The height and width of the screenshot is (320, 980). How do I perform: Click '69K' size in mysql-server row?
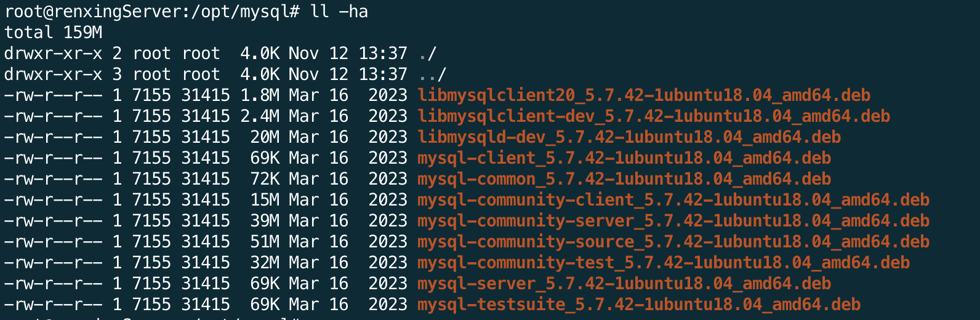[x=265, y=284]
